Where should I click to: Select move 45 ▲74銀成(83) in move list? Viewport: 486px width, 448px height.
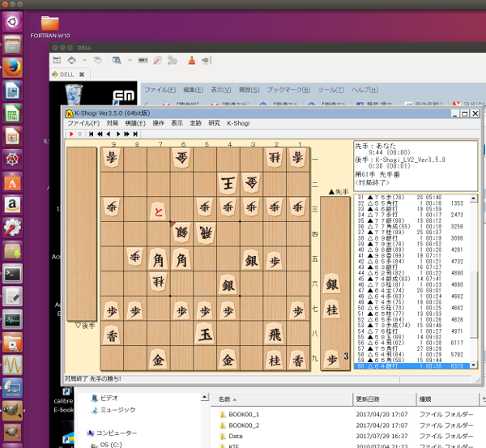point(411,279)
